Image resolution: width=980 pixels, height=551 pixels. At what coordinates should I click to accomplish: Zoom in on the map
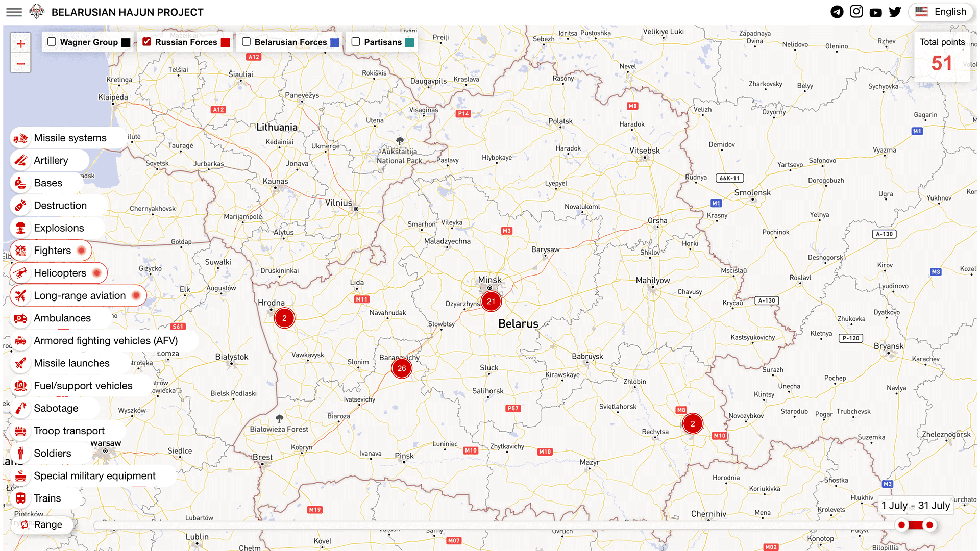coord(21,44)
